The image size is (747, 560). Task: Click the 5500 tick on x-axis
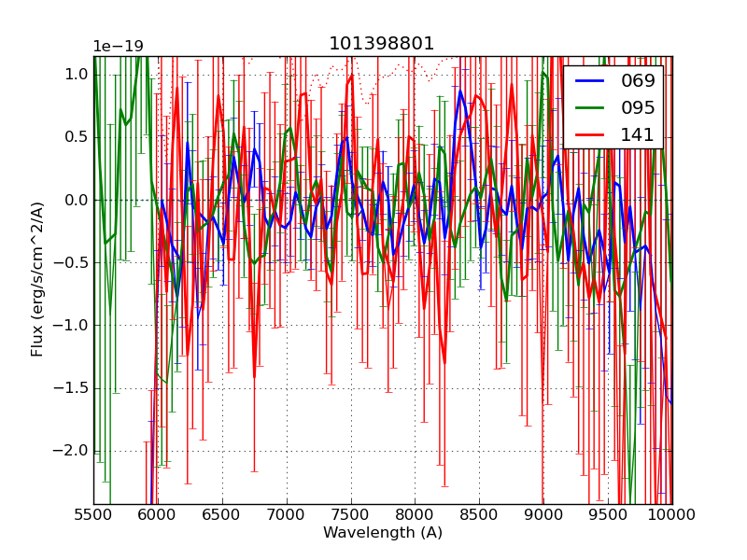(93, 514)
